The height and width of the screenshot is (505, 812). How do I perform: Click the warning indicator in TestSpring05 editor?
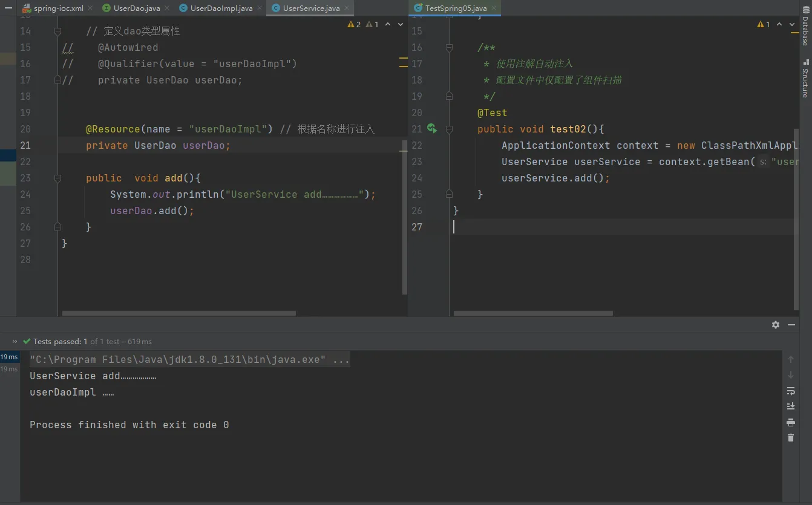pos(764,25)
